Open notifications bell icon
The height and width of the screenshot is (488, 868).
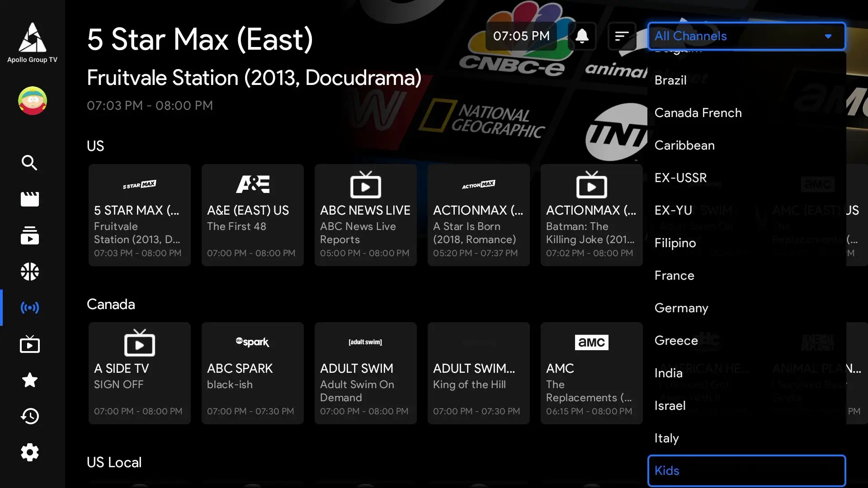pos(582,36)
